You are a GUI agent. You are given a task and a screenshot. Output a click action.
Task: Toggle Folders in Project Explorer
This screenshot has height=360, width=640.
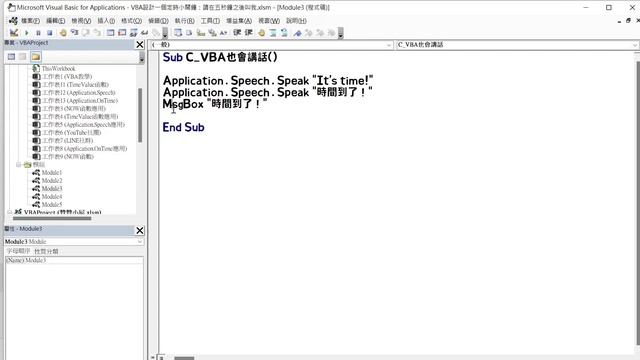(x=36, y=57)
